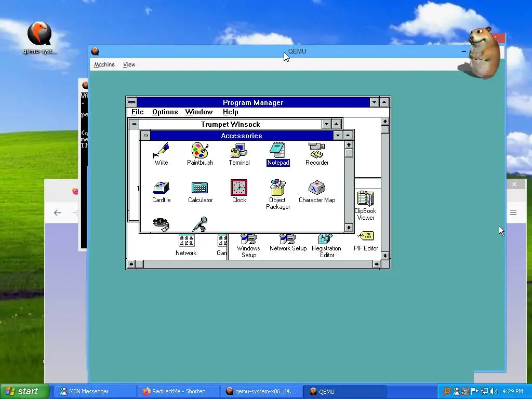
Task: Open the File menu in Program Manager
Action: point(137,112)
